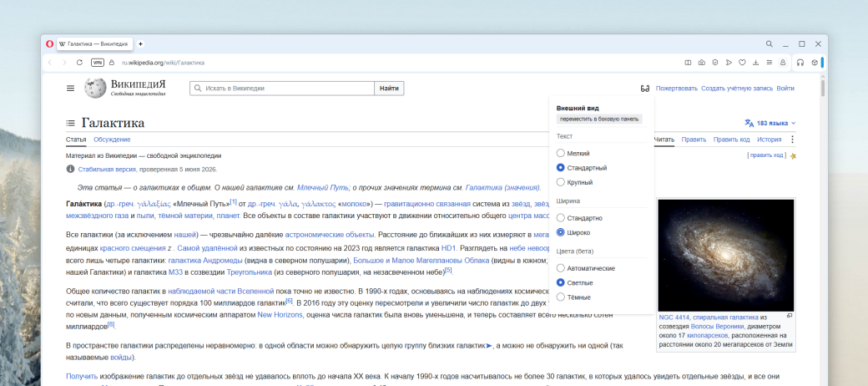Screen dimensions: 868x386
Task: Add page to bookmarks heart icon
Action: [x=742, y=63]
